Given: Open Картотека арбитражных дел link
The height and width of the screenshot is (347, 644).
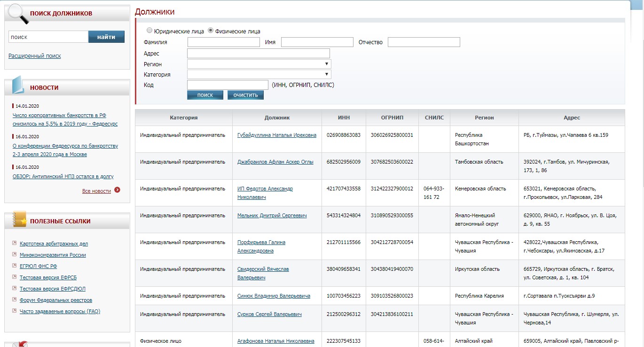Looking at the screenshot, I should 54,244.
